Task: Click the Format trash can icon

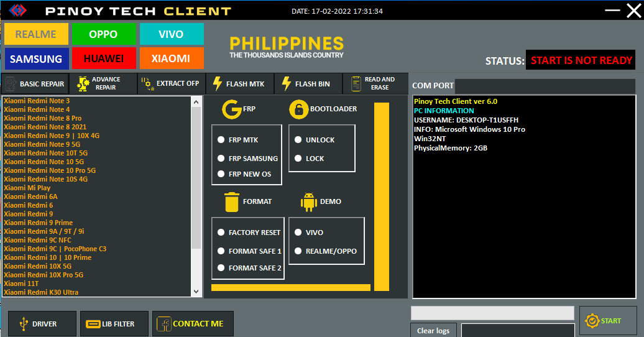Action: (x=232, y=202)
